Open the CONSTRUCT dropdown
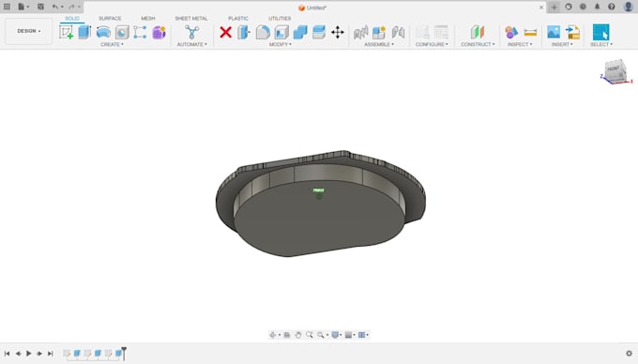 [x=478, y=44]
